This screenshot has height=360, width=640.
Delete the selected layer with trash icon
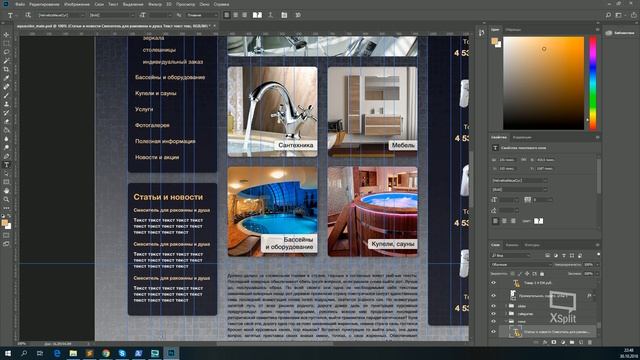[x=590, y=342]
